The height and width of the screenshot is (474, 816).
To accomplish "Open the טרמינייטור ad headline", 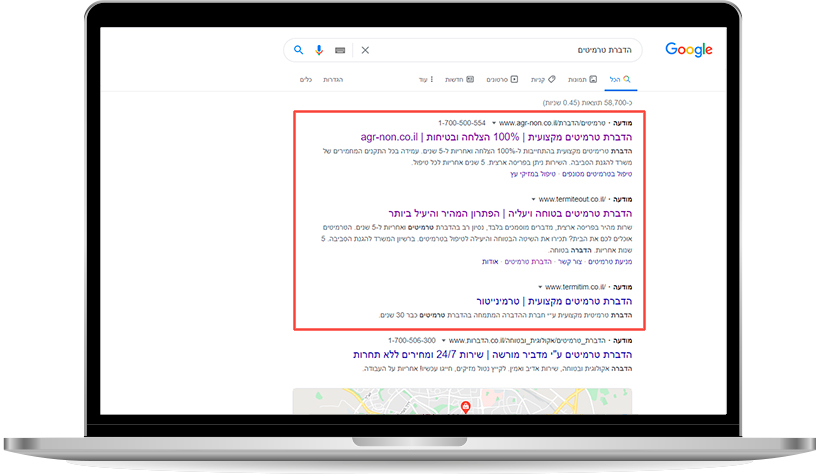I will click(554, 301).
